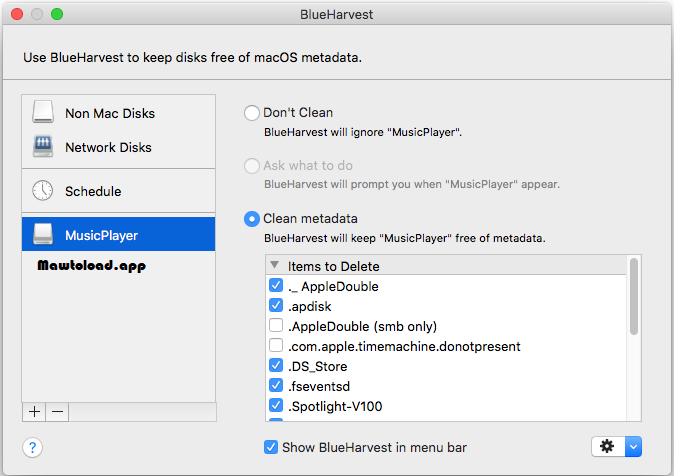Image resolution: width=674 pixels, height=476 pixels.
Task: Select Non Mac Disks label
Action: (x=110, y=113)
